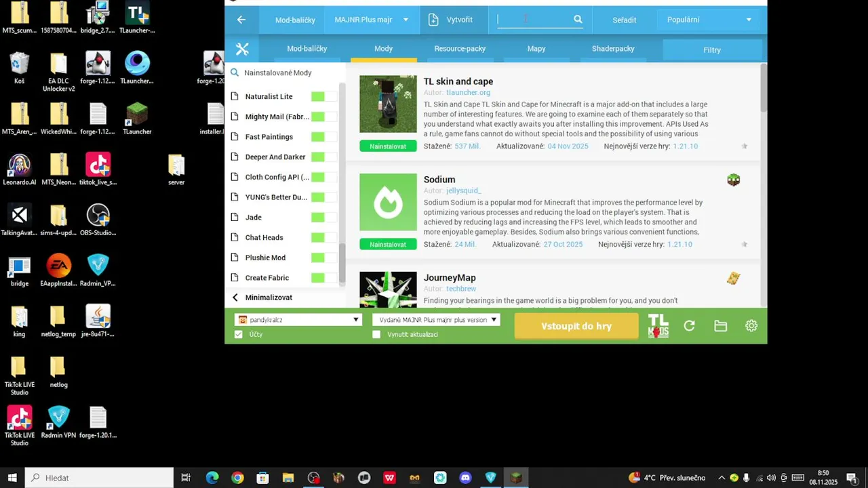Toggle the Plushie Mod switch
Screen dimensions: 868x488
(323, 258)
